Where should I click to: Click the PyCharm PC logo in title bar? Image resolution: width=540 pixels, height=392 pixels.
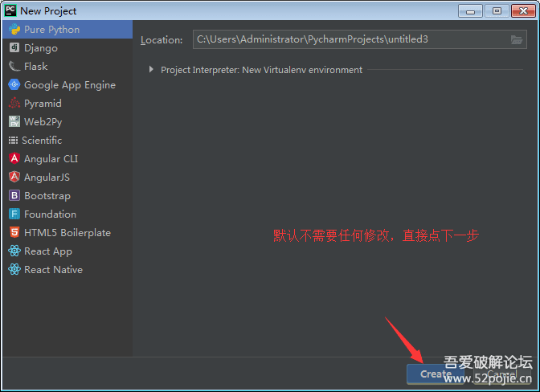(10, 10)
